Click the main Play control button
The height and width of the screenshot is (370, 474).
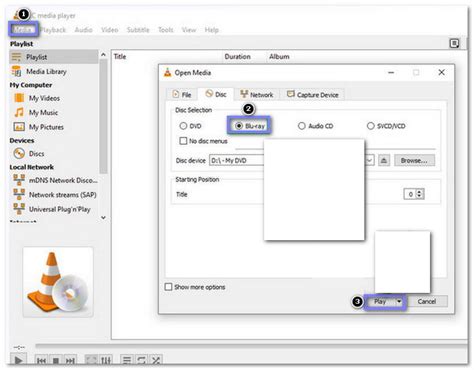[18, 360]
